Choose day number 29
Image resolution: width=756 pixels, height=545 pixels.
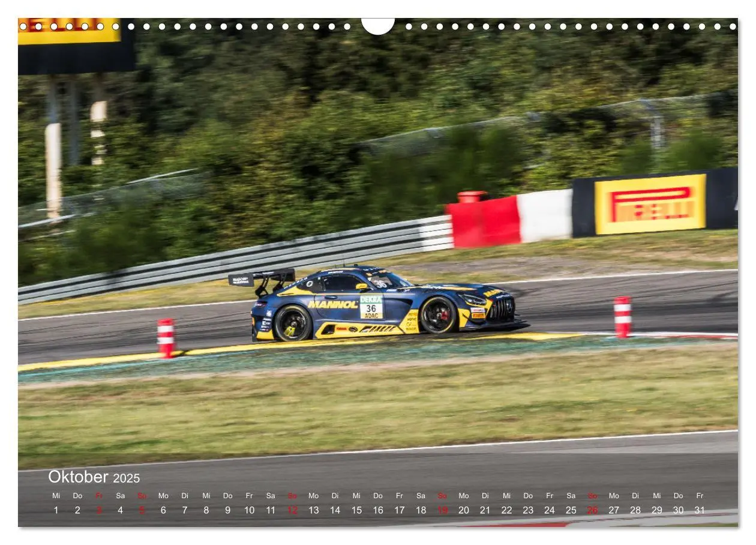coord(657,510)
